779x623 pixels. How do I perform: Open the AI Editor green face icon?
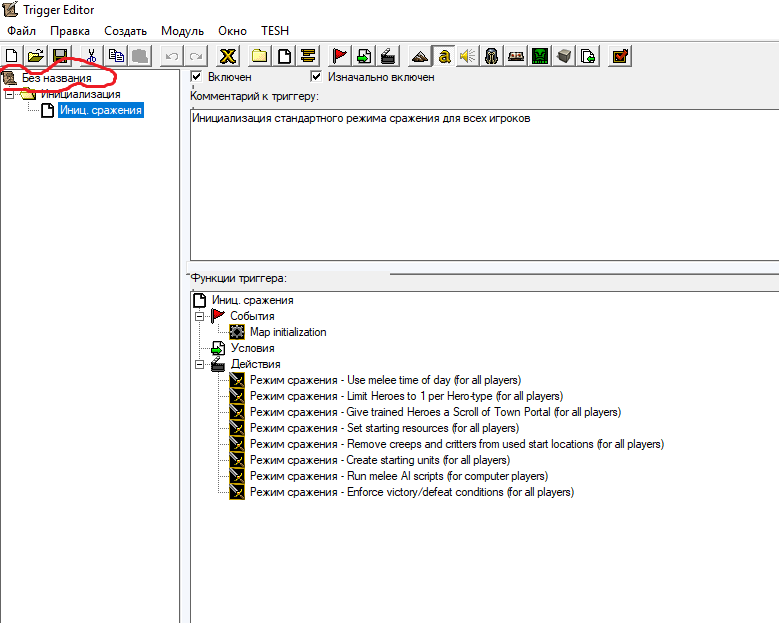[x=540, y=56]
